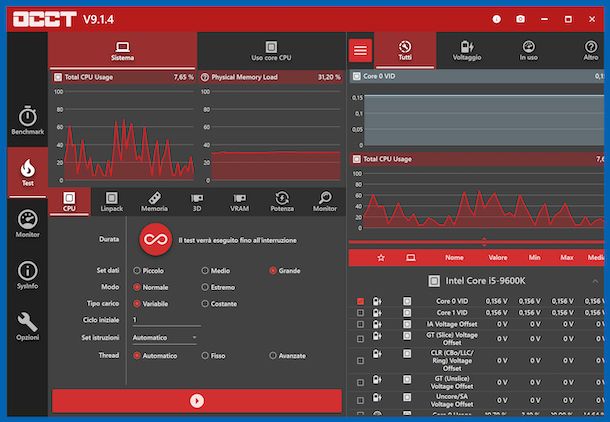Click the infinite duration button

click(x=156, y=240)
